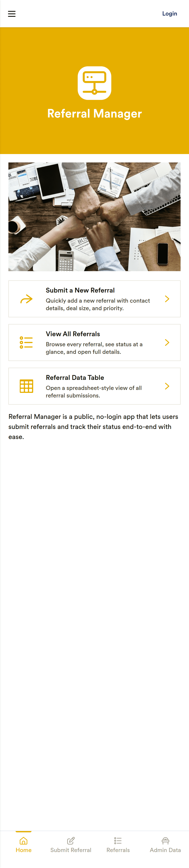Click the curved arrow icon for new referral
This screenshot has height=868, width=189.
(x=26, y=299)
